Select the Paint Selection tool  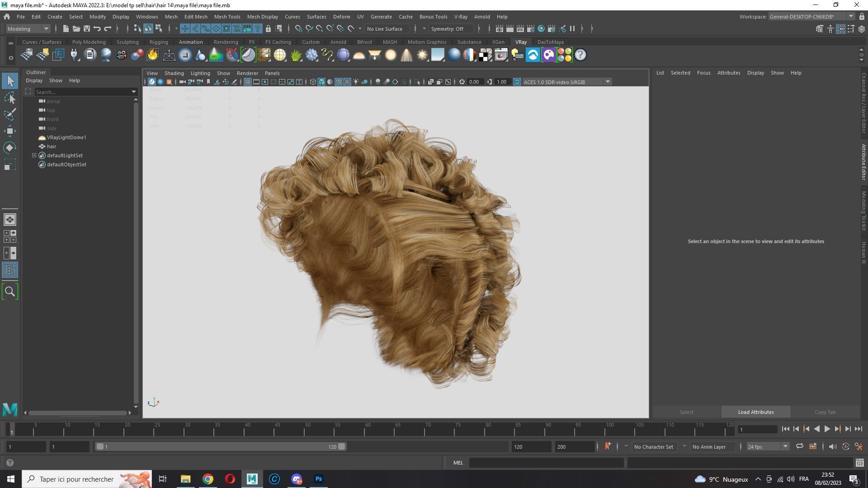click(10, 114)
